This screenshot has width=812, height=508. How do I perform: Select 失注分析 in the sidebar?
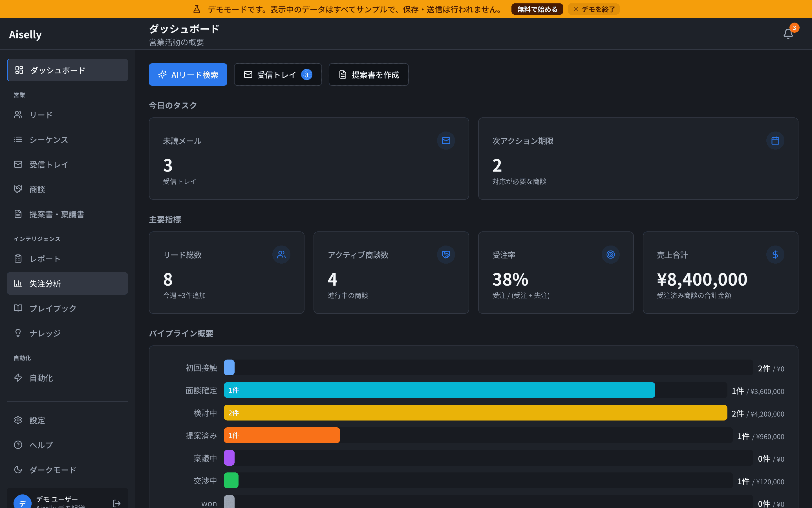click(x=67, y=284)
